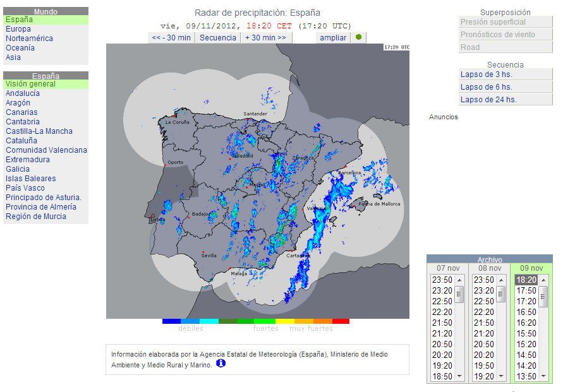Toggle the Pronósticos de viento overlay

click(x=505, y=34)
